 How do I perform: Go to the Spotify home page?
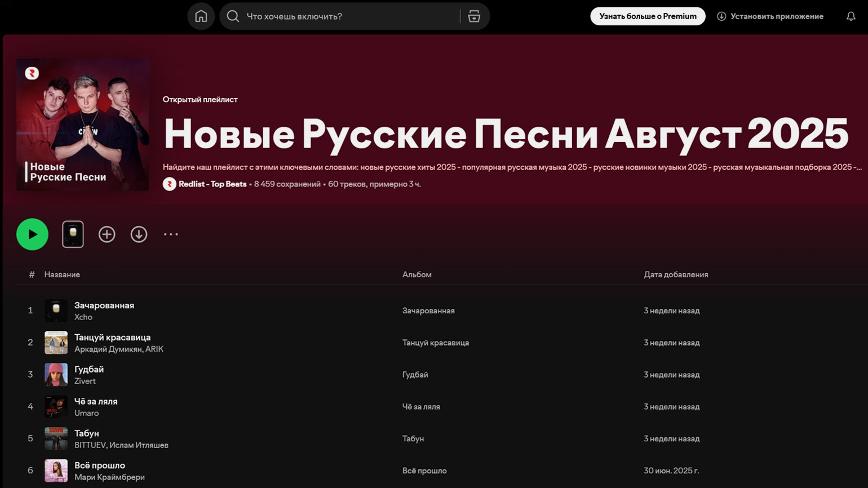click(x=201, y=16)
